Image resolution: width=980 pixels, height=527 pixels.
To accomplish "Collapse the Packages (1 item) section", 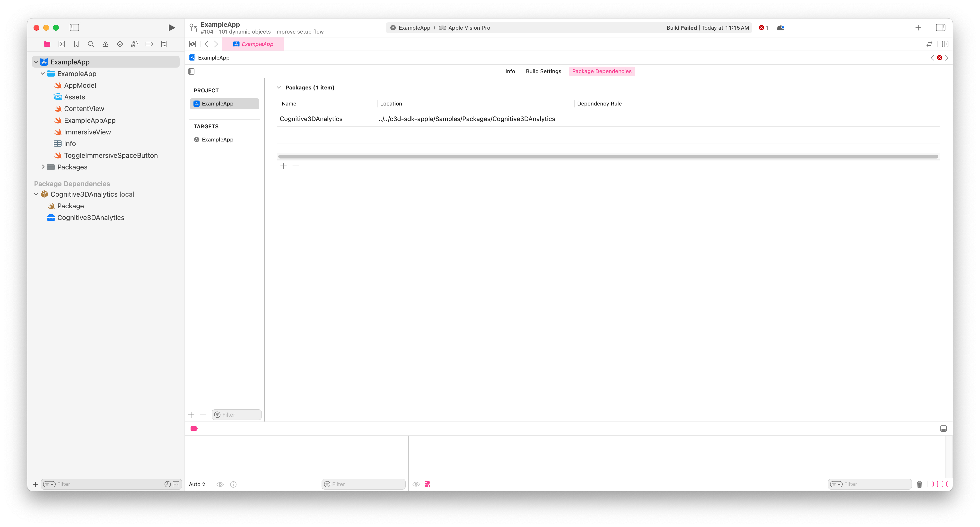I will click(279, 88).
